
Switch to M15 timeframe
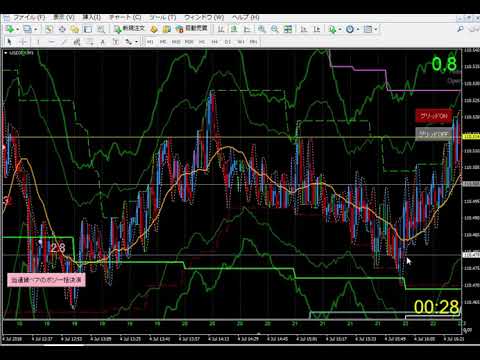[176, 42]
